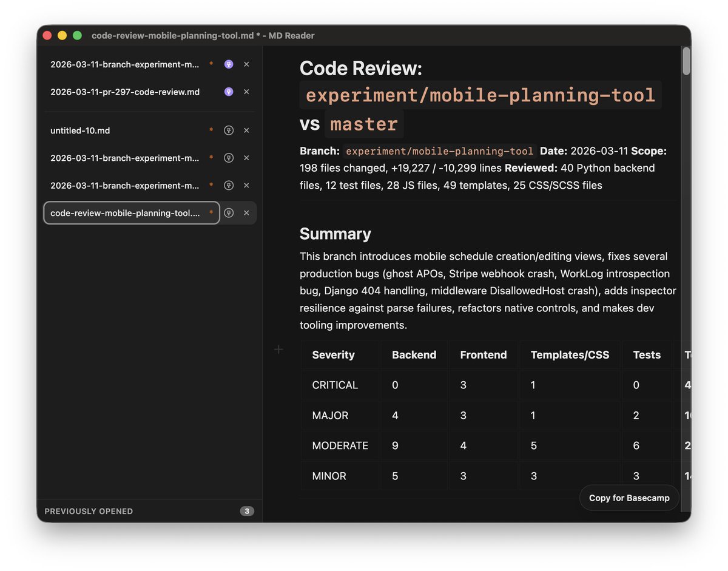Click purple pin on the branch-experiment tab
728x571 pixels.
point(229,64)
